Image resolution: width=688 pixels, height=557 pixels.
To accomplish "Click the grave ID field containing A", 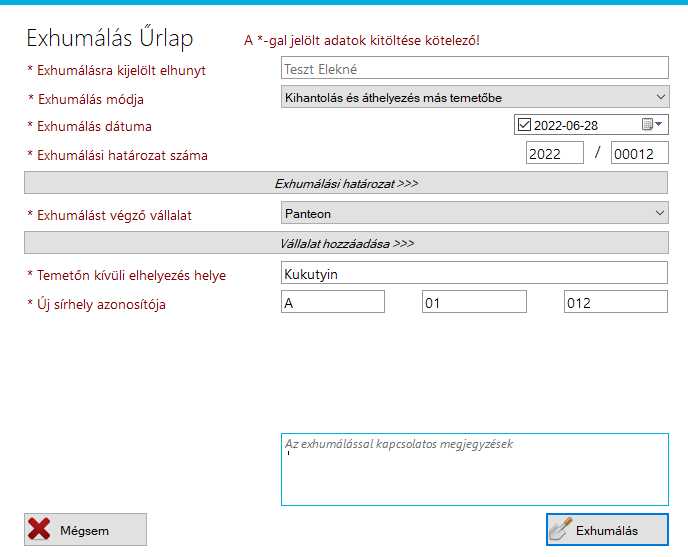I will [x=333, y=302].
